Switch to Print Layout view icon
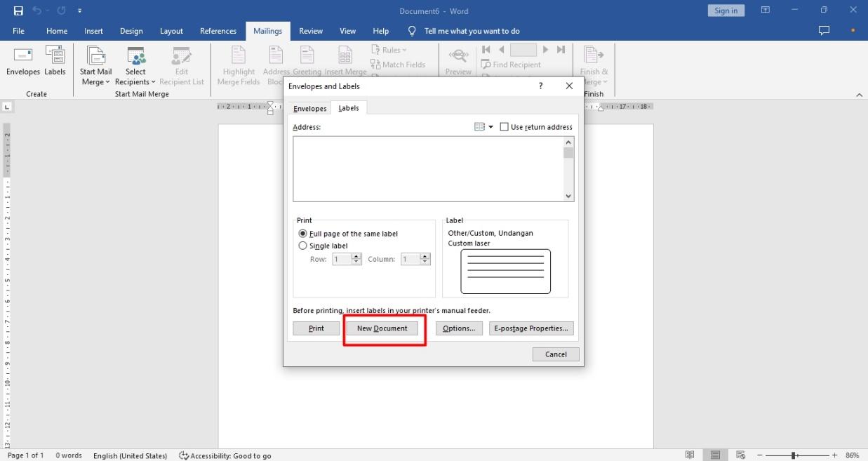Screen dimensions: 868x461 point(715,455)
